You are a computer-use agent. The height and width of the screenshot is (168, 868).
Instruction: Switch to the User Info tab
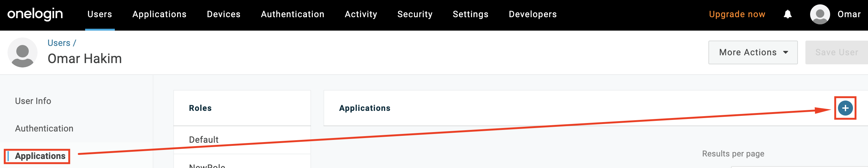click(33, 101)
